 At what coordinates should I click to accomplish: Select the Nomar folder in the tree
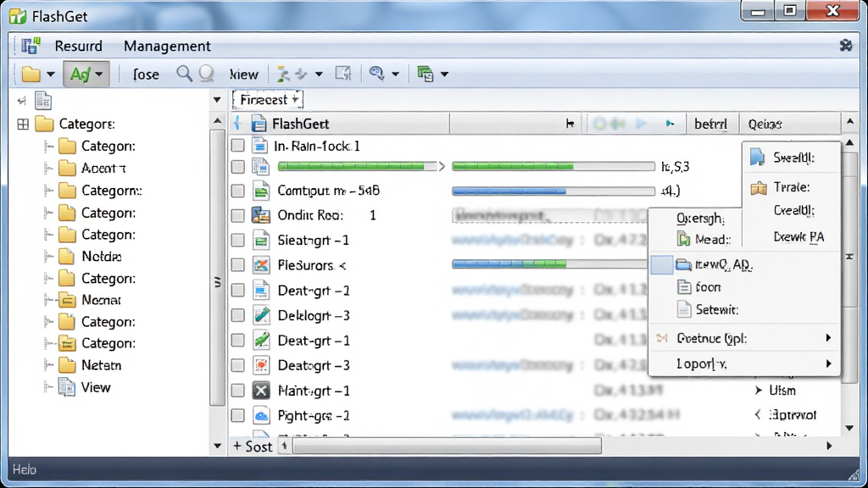[x=90, y=300]
